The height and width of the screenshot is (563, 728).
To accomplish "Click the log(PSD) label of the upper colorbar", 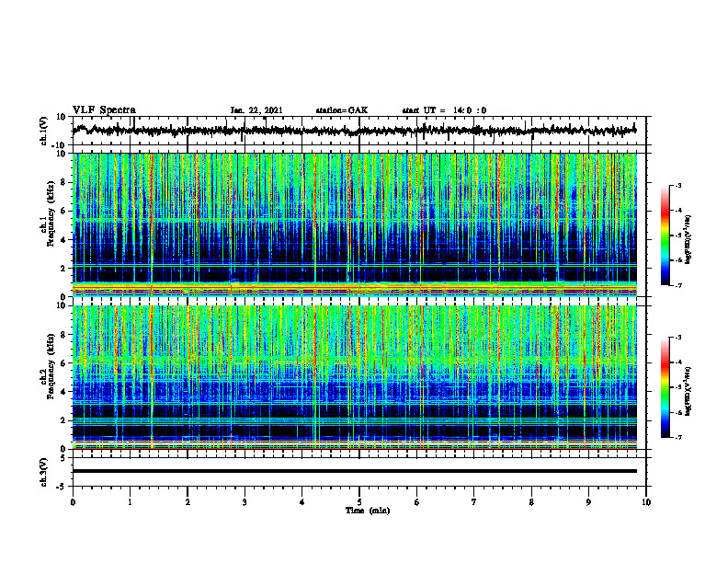I will [x=688, y=239].
